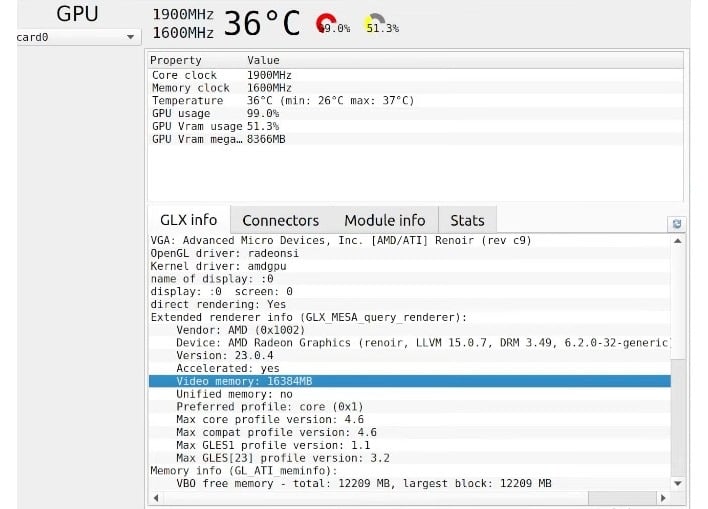Select the Temperature property row

[x=415, y=100]
